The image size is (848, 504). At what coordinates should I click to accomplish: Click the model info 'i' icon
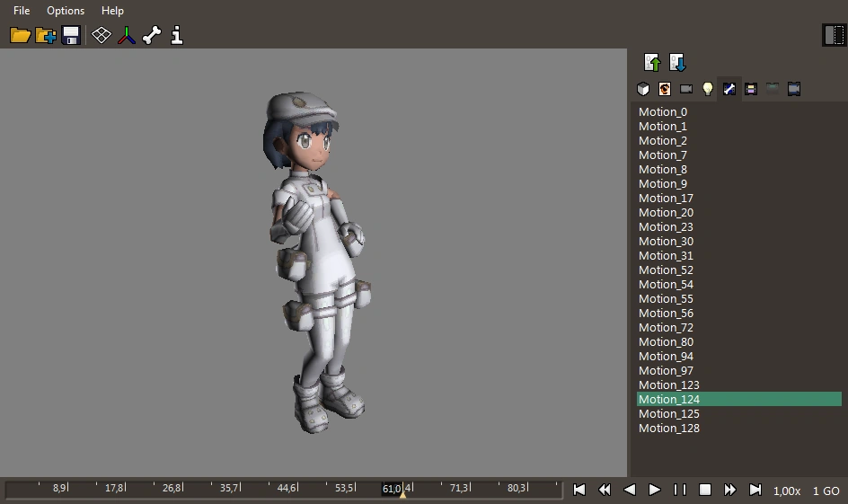click(x=177, y=35)
